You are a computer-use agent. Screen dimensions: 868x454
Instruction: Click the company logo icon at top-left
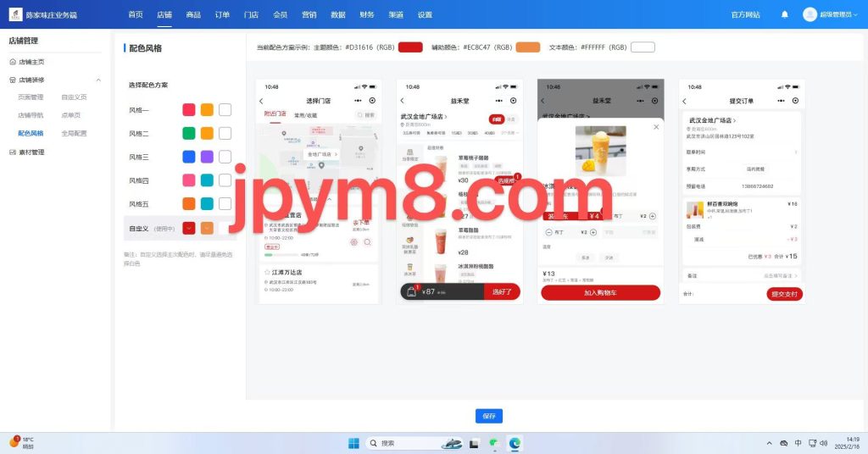(x=15, y=14)
